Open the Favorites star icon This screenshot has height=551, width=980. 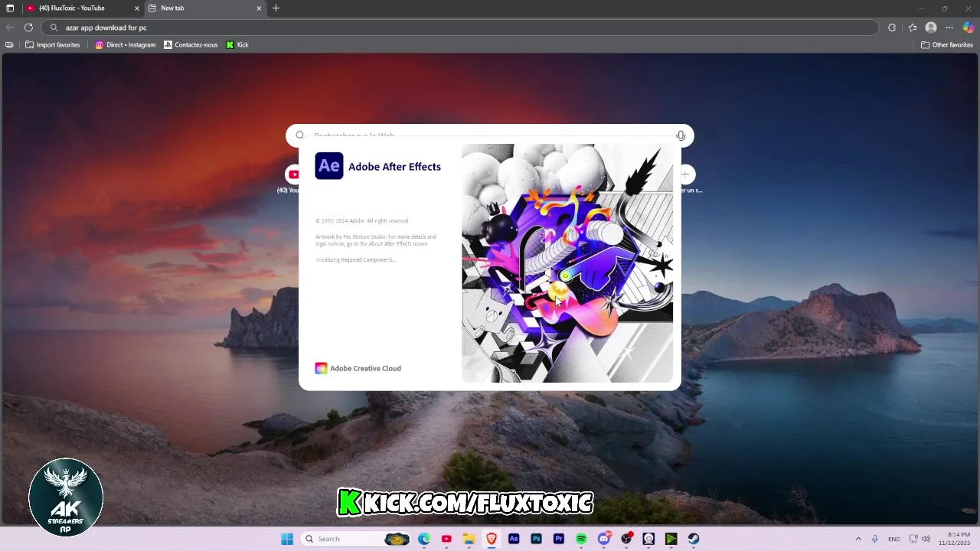(913, 28)
